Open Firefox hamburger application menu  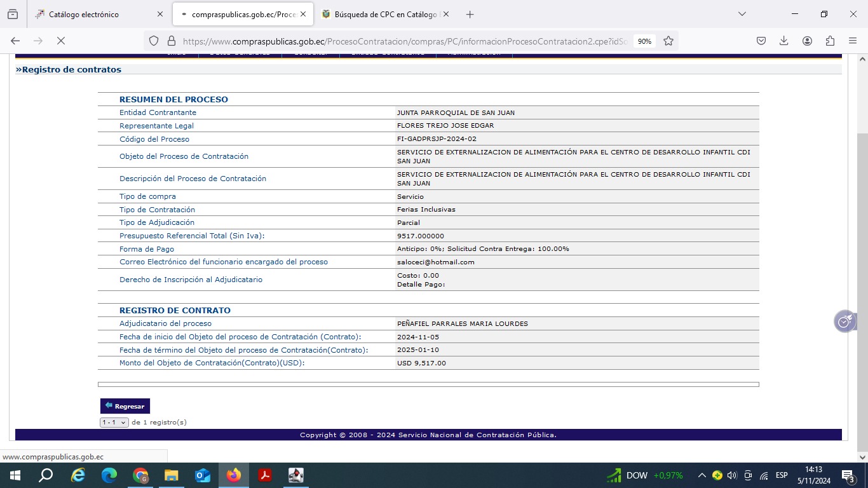point(853,41)
